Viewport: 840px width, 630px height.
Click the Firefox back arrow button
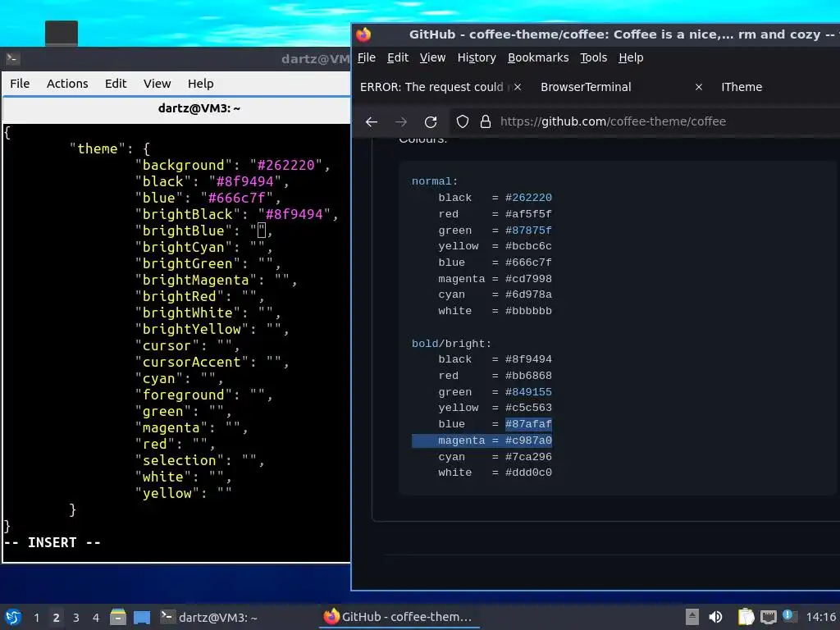click(372, 121)
